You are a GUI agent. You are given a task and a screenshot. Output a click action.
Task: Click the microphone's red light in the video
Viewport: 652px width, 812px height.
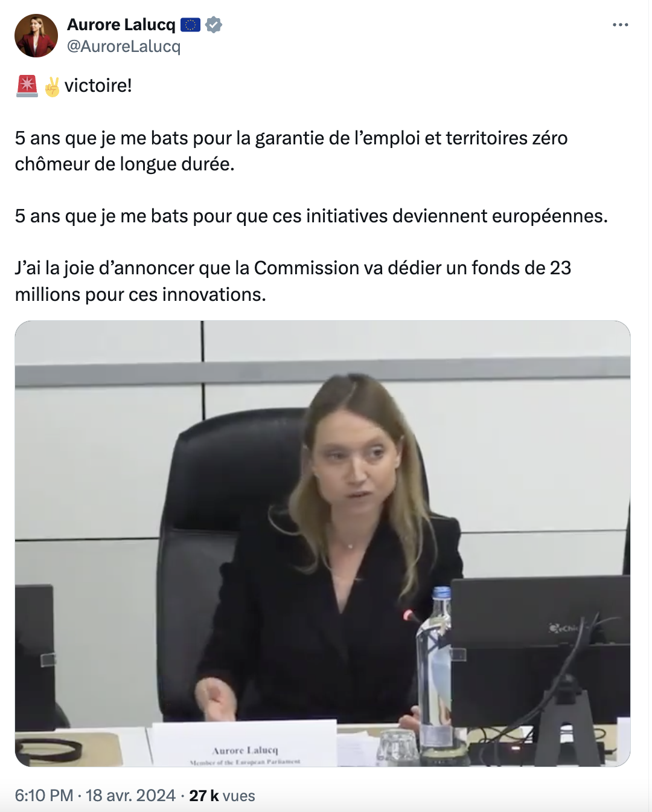(409, 616)
